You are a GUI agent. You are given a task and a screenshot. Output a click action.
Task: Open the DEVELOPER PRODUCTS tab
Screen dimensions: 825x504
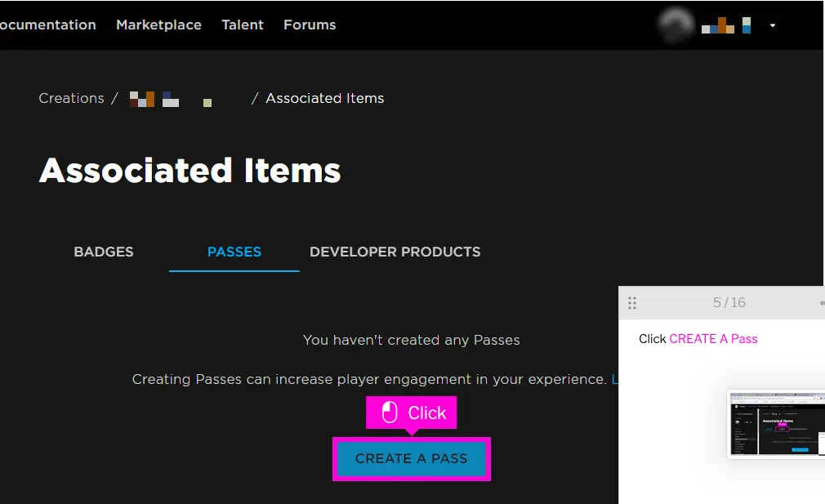pos(395,252)
